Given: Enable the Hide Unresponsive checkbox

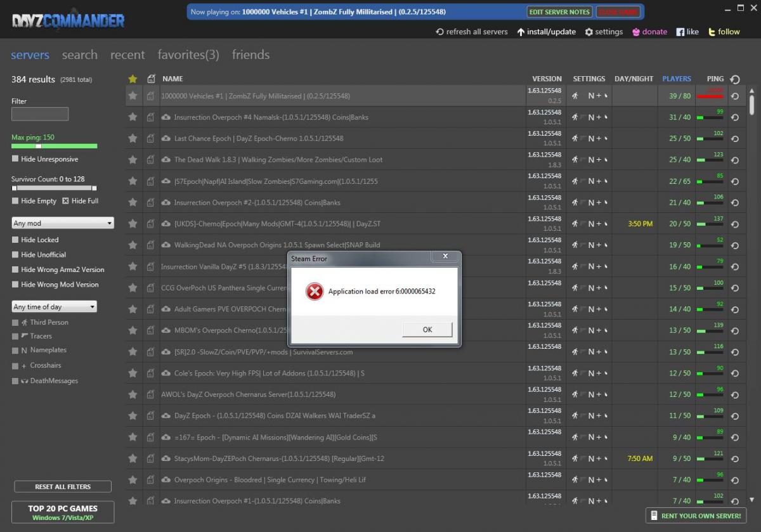Looking at the screenshot, I should click(15, 159).
